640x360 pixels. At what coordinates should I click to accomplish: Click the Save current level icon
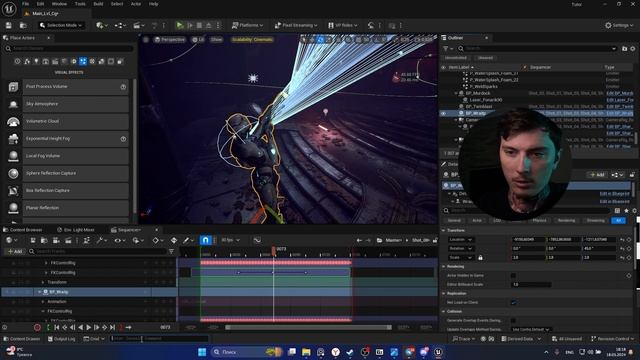(9, 25)
